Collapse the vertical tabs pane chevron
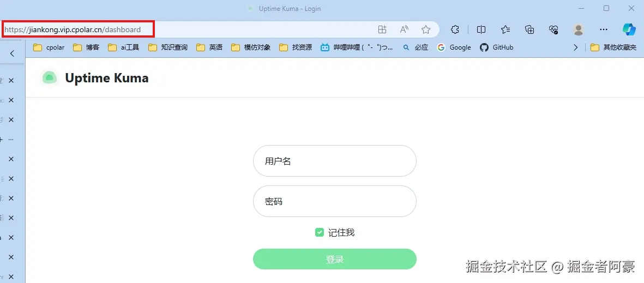The width and height of the screenshot is (644, 283). point(13,53)
